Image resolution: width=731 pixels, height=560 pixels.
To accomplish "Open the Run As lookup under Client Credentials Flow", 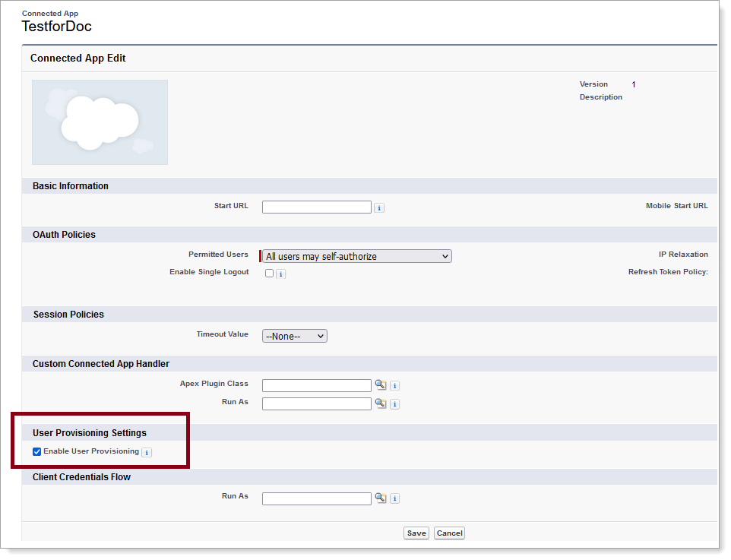I will point(381,498).
